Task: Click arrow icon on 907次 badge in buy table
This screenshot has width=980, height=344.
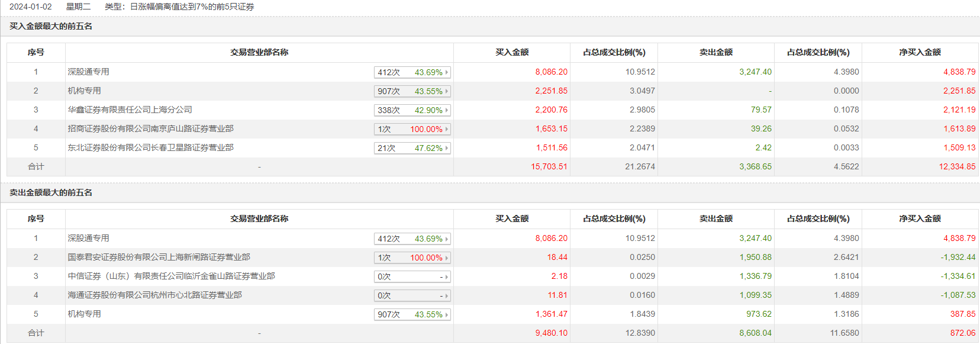Action: tap(447, 91)
